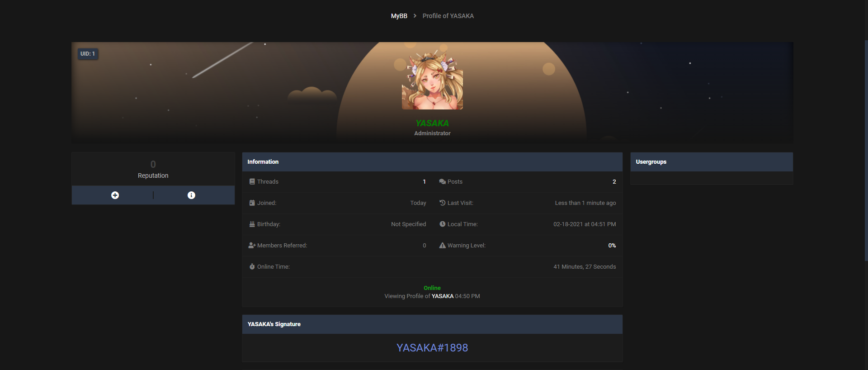868x370 pixels.
Task: Click the Joined value 'Today'
Action: [x=418, y=203]
